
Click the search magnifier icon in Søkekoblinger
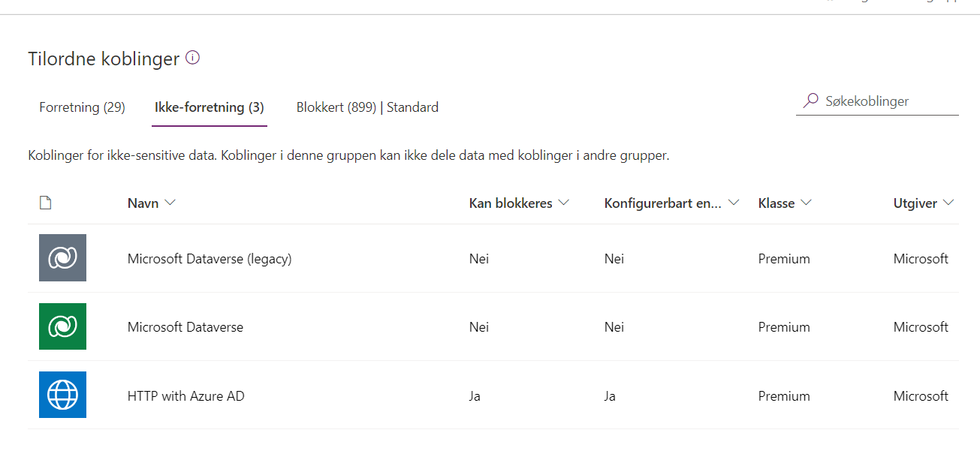pos(810,100)
